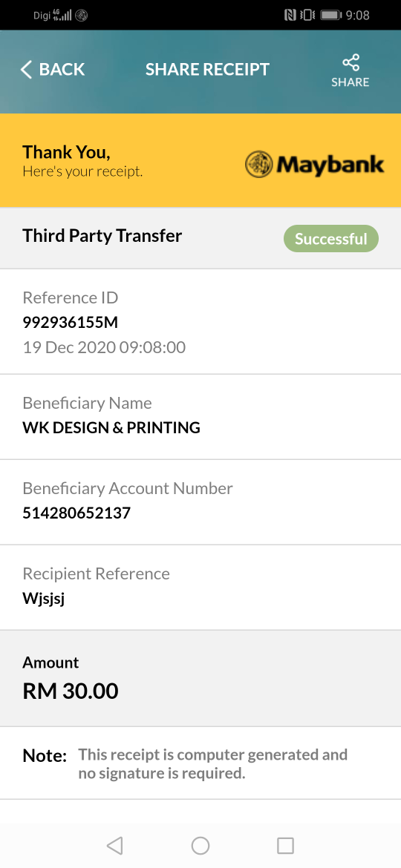The height and width of the screenshot is (868, 401).
Task: Tap the amount RM 30.00
Action: pyautogui.click(x=71, y=691)
